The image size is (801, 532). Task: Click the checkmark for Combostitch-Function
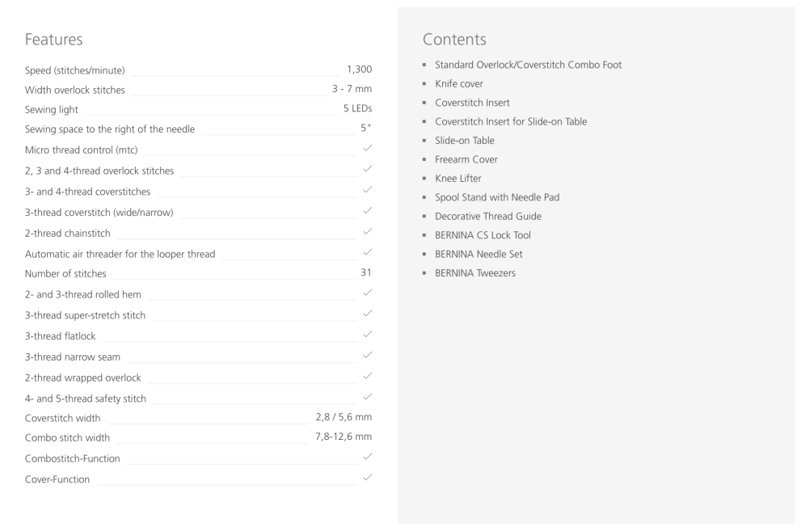367,458
